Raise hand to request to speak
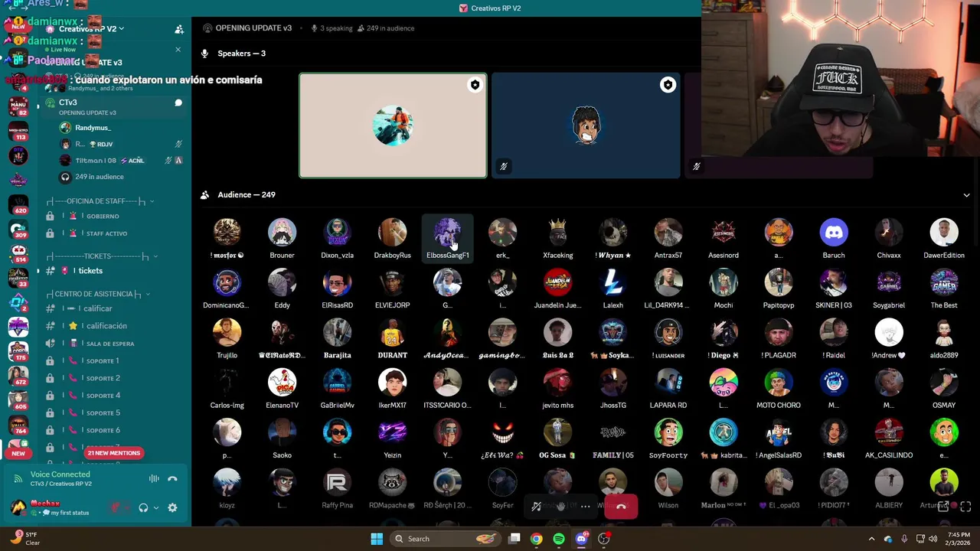Viewport: 980px width, 551px height. (560, 507)
